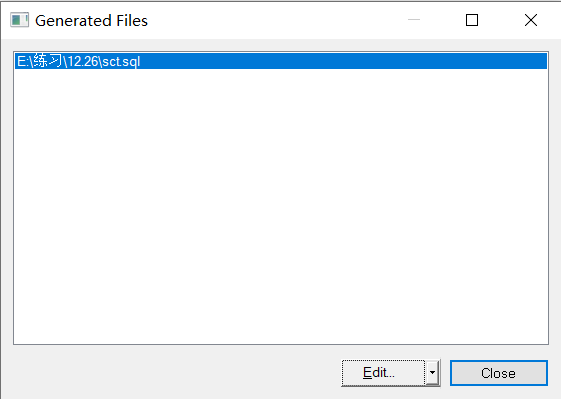561x399 pixels.
Task: Click the Generated Files title text
Action: click(x=91, y=20)
